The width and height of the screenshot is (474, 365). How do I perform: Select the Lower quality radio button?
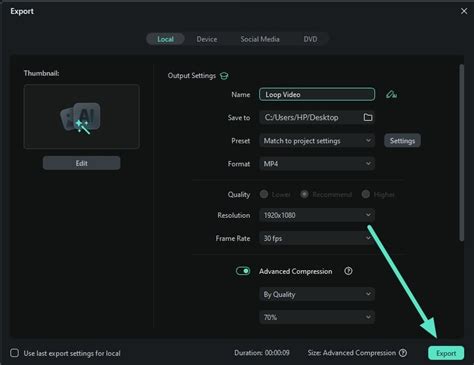click(x=264, y=194)
